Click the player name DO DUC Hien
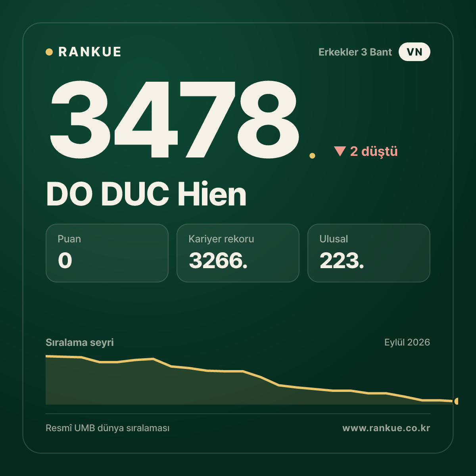The width and height of the screenshot is (476, 476). coord(146,194)
